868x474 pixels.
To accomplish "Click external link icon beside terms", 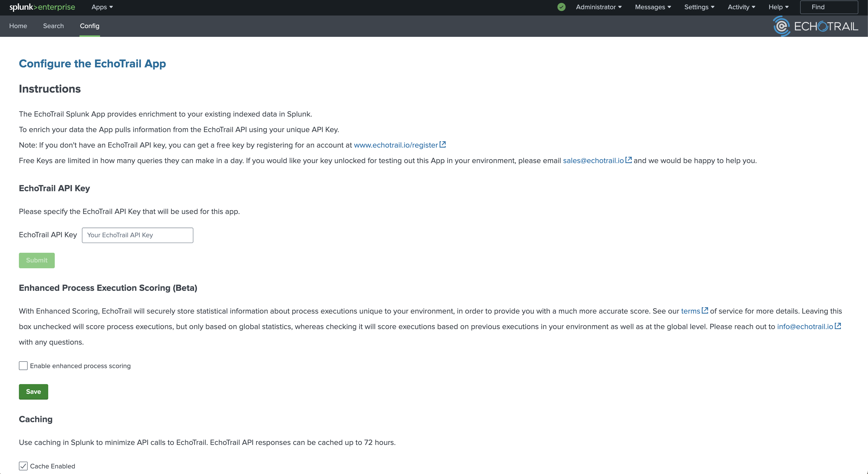I will (705, 311).
